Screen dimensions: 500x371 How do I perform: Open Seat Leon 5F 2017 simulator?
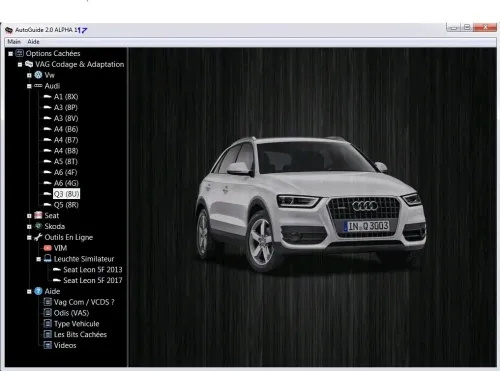93,281
